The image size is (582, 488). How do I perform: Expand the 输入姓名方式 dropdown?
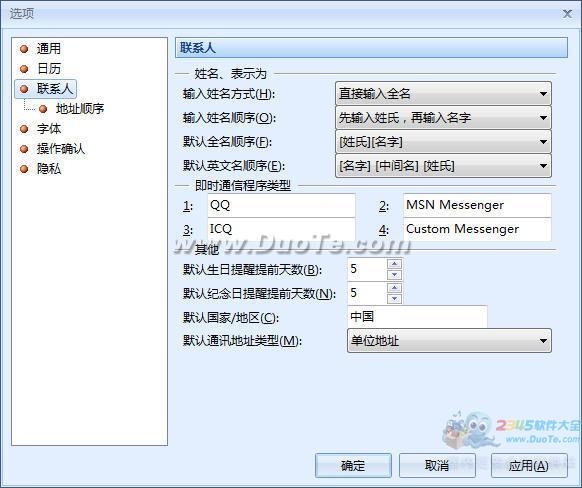443,94
